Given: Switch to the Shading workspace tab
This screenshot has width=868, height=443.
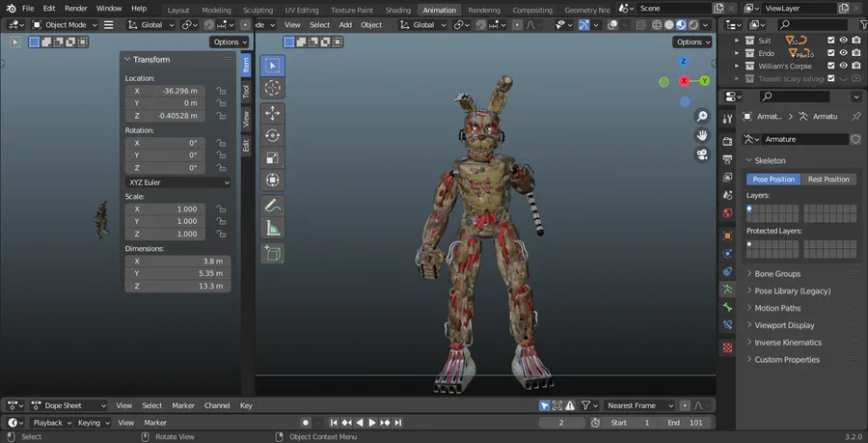Looking at the screenshot, I should pos(397,10).
